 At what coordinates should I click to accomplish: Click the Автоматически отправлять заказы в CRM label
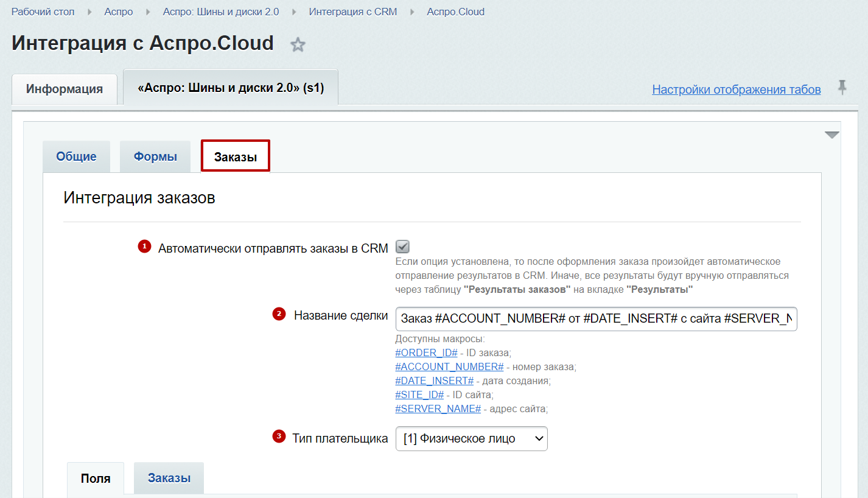(273, 248)
